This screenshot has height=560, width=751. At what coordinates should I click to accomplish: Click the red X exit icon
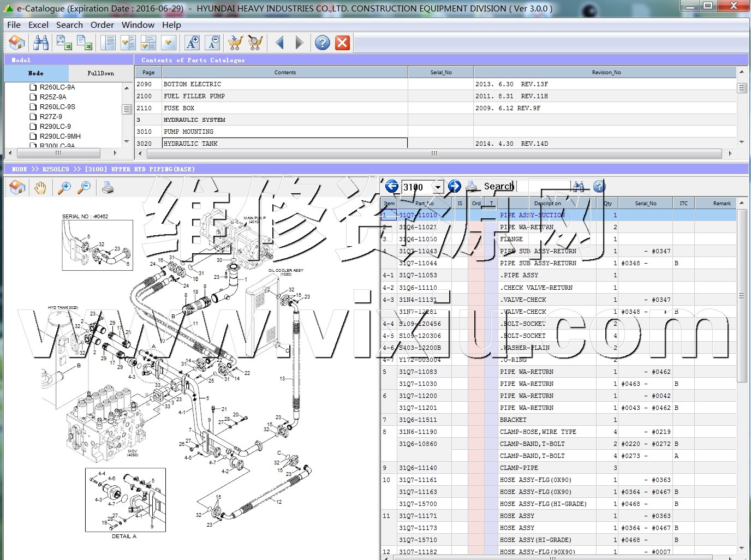(x=343, y=43)
